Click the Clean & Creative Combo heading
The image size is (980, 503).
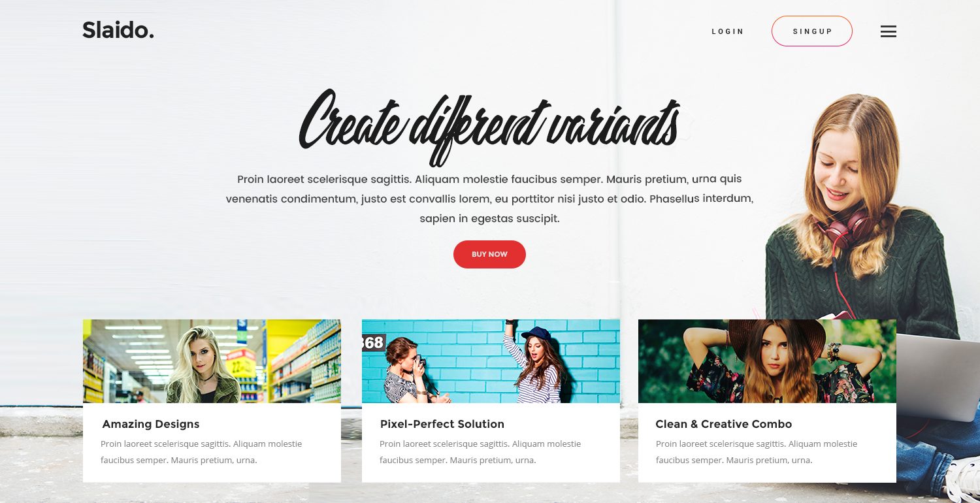[724, 424]
